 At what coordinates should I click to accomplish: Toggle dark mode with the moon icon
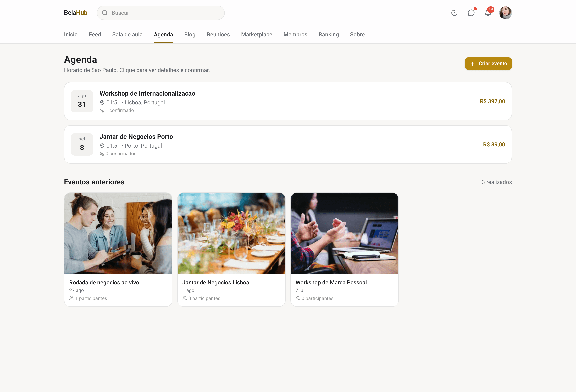pyautogui.click(x=454, y=13)
